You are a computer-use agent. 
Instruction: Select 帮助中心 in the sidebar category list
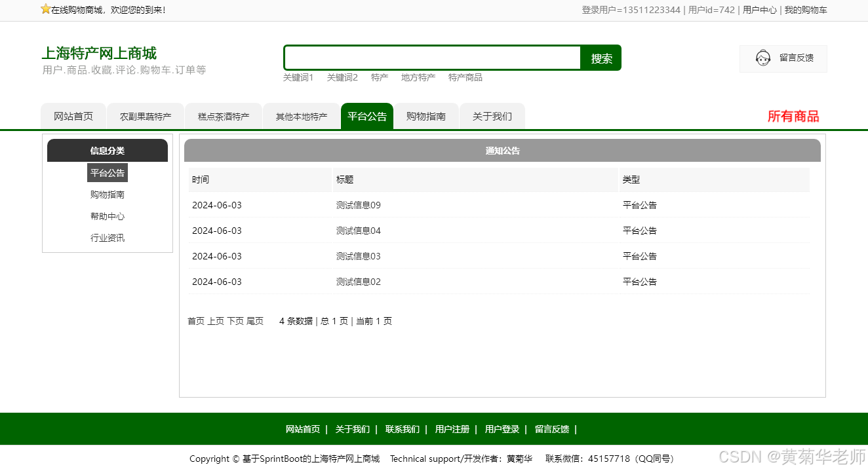click(108, 216)
